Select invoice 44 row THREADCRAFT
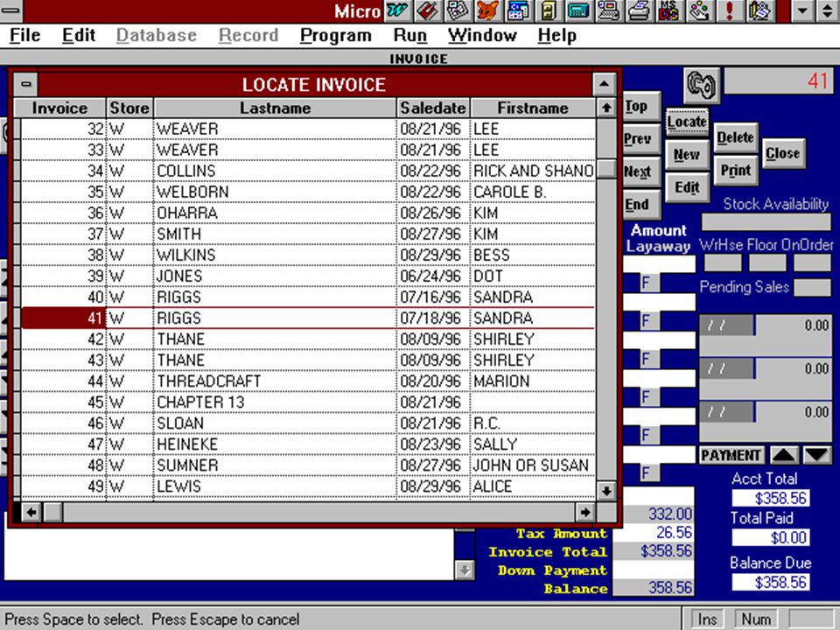The image size is (840, 630). click(308, 381)
